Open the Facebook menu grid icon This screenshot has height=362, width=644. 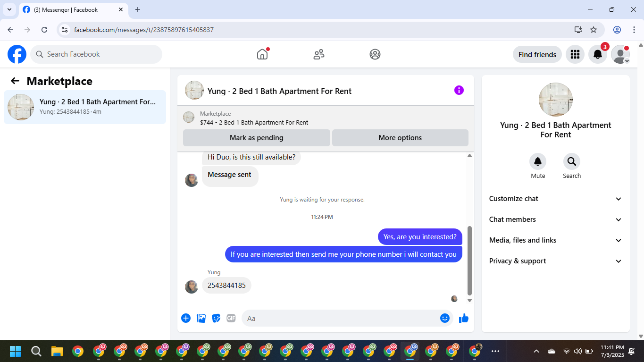[x=575, y=54]
